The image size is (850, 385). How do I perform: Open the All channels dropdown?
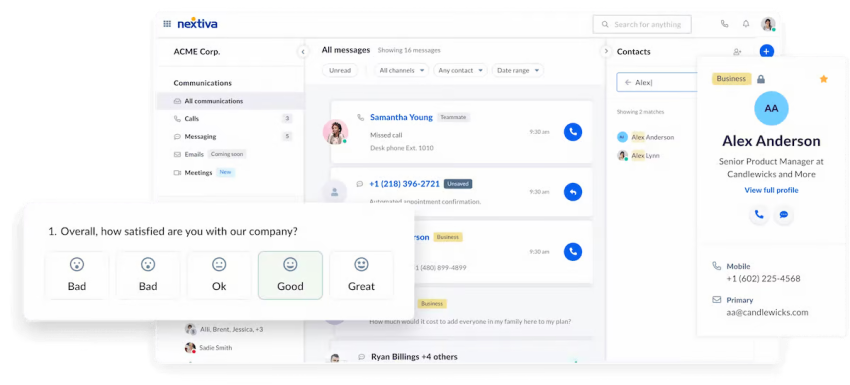click(x=401, y=70)
